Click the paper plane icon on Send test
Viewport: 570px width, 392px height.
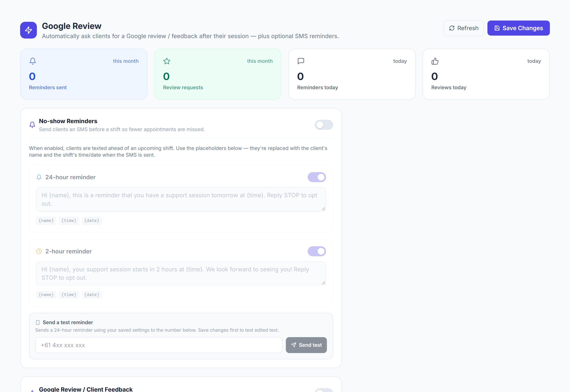point(293,345)
